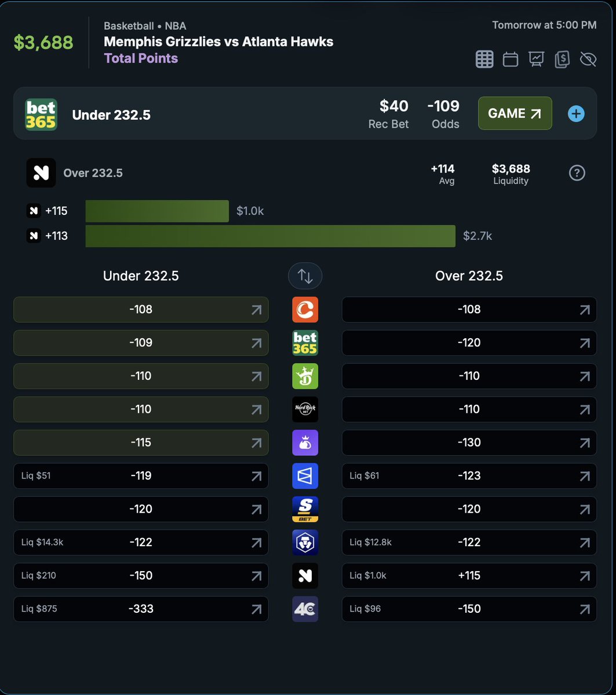The width and height of the screenshot is (616, 695).
Task: Click the DraftKings sportsbook logo
Action: (305, 376)
